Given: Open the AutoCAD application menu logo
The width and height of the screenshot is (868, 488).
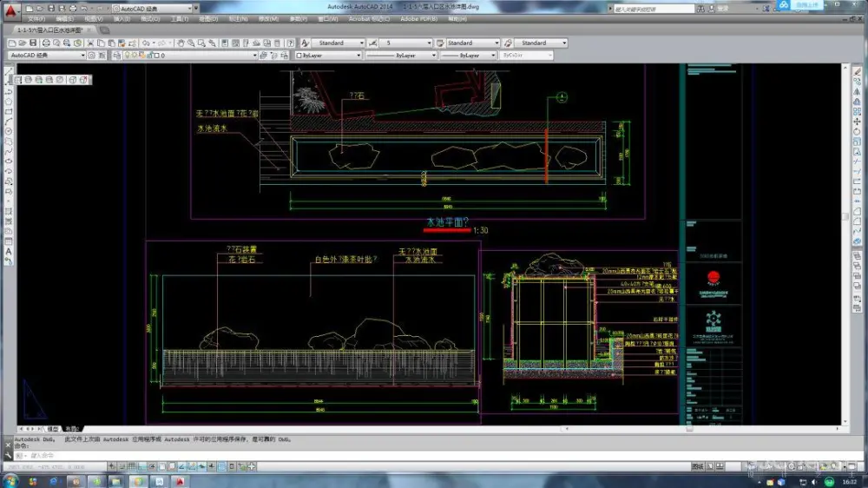Looking at the screenshot, I should point(10,10).
